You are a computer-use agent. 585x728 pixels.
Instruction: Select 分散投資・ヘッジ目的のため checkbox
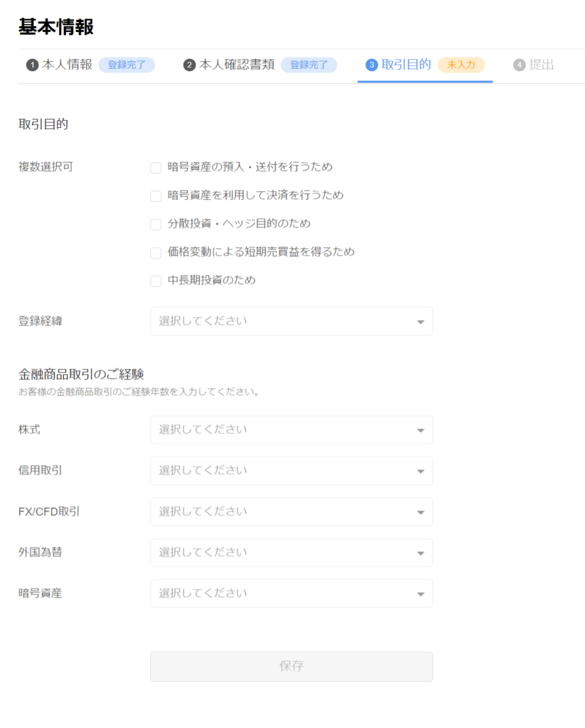pyautogui.click(x=156, y=224)
